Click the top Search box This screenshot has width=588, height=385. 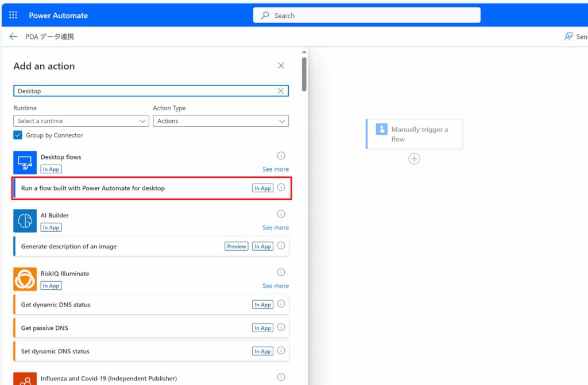[367, 15]
